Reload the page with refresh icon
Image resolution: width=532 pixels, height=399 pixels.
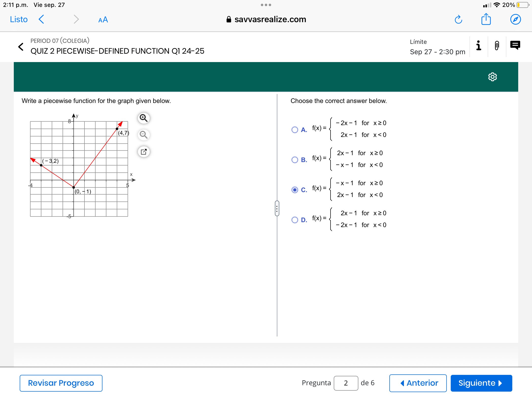tap(458, 19)
